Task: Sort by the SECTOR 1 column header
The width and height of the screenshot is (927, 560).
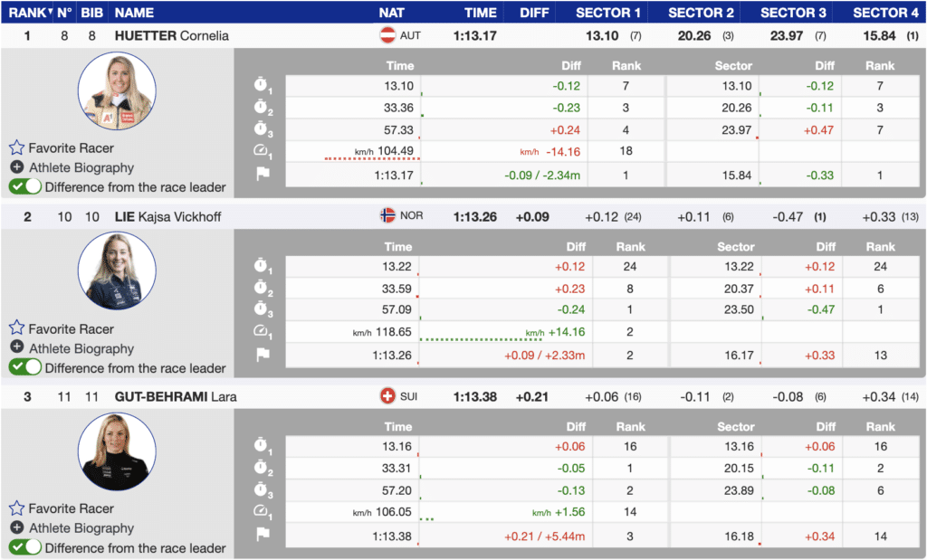Action: (x=608, y=13)
